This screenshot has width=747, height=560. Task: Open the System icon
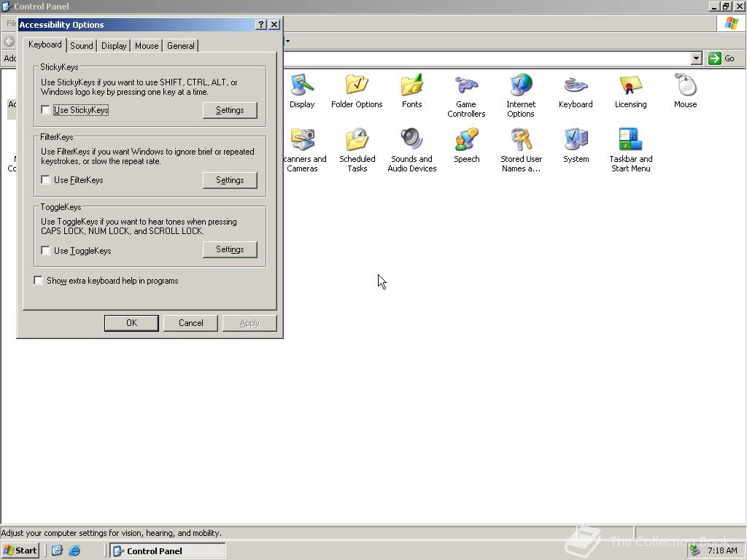tap(576, 145)
